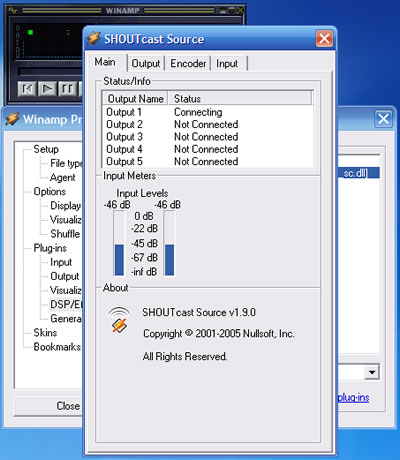400x460 pixels.
Task: Select Agent in the Preferences tree
Action: (x=63, y=178)
